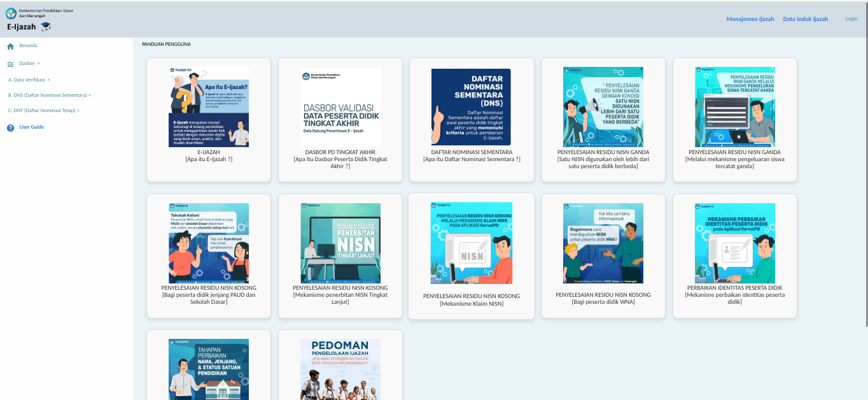Open the 'NISN untuk peserta didik WNA' thumbnail

603,243
